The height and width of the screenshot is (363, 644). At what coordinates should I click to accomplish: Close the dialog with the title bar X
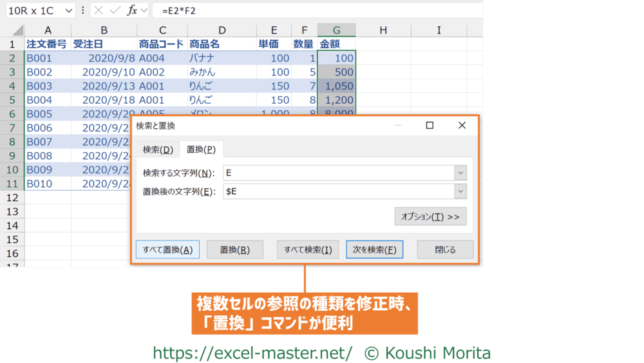tap(462, 126)
